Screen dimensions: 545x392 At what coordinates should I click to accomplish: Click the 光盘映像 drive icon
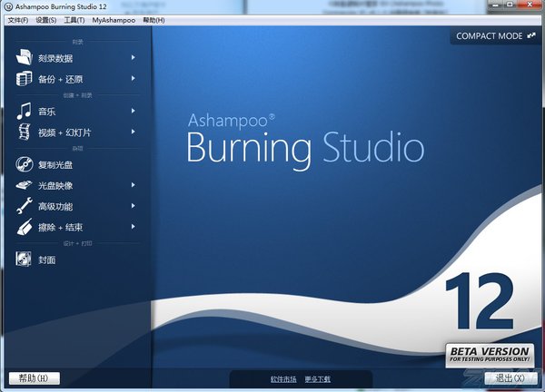point(25,185)
